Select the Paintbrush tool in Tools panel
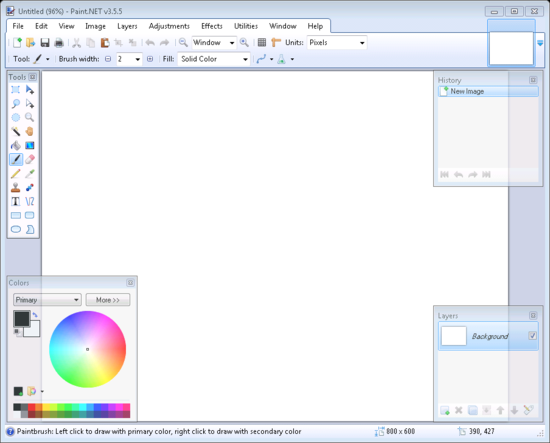The width and height of the screenshot is (550, 443). 15,159
